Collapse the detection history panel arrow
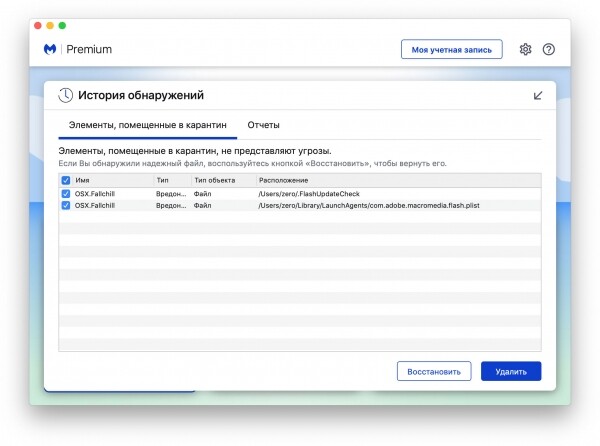The image size is (600, 446). point(538,95)
